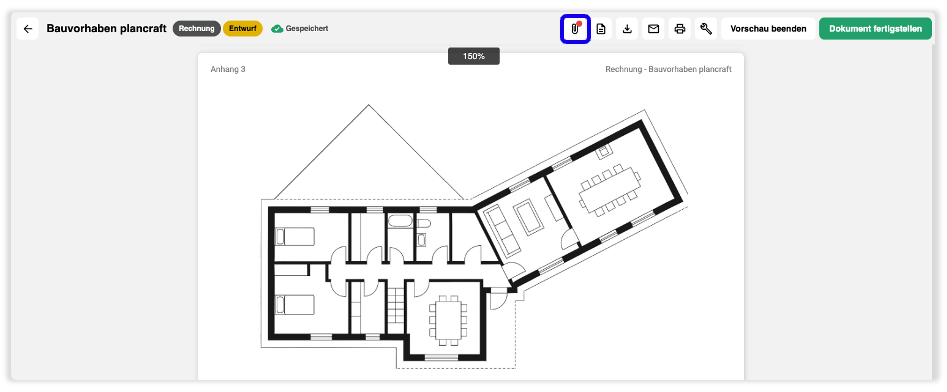Click the Rechnung - Bauvorhaben plancraft header text
Image resolution: width=947 pixels, height=392 pixels.
point(669,69)
